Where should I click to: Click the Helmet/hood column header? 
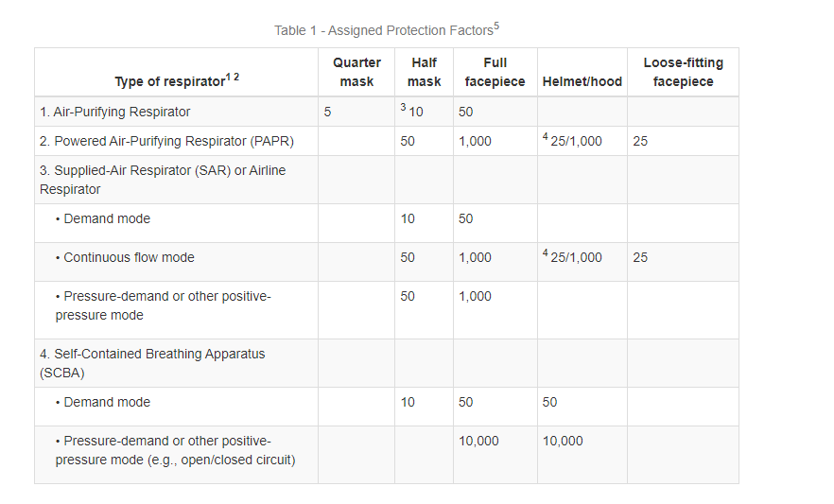pos(582,81)
